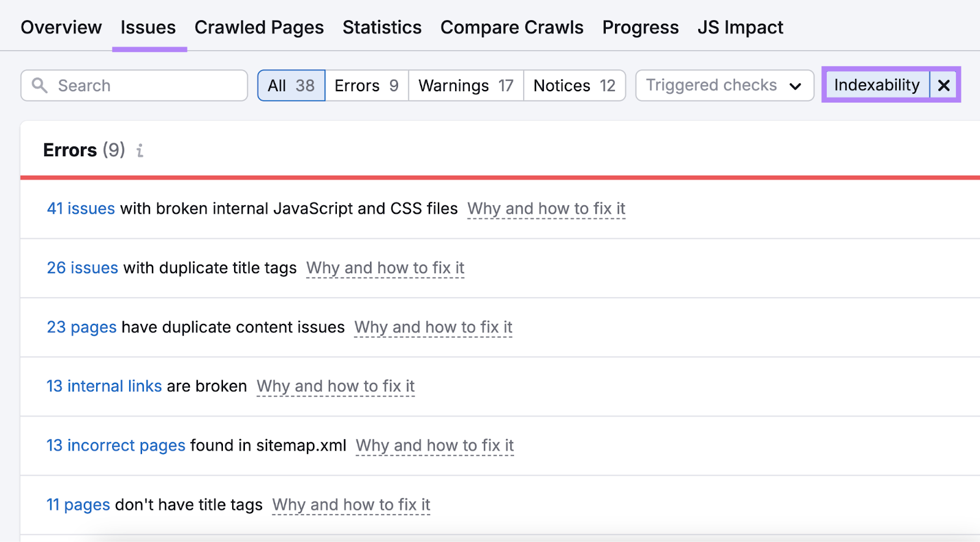Viewport: 980px width, 542px height.
Task: Select the All 38 filter segment
Action: pos(291,85)
